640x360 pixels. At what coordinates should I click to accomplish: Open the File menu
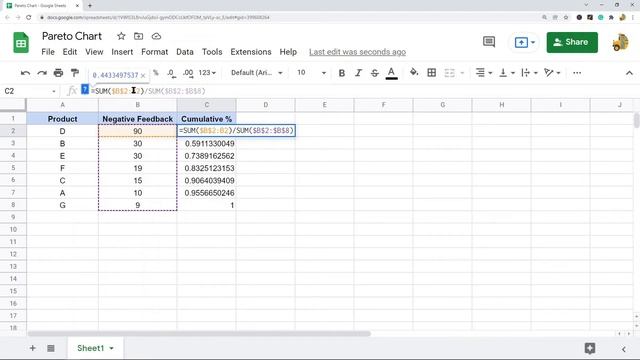click(48, 52)
